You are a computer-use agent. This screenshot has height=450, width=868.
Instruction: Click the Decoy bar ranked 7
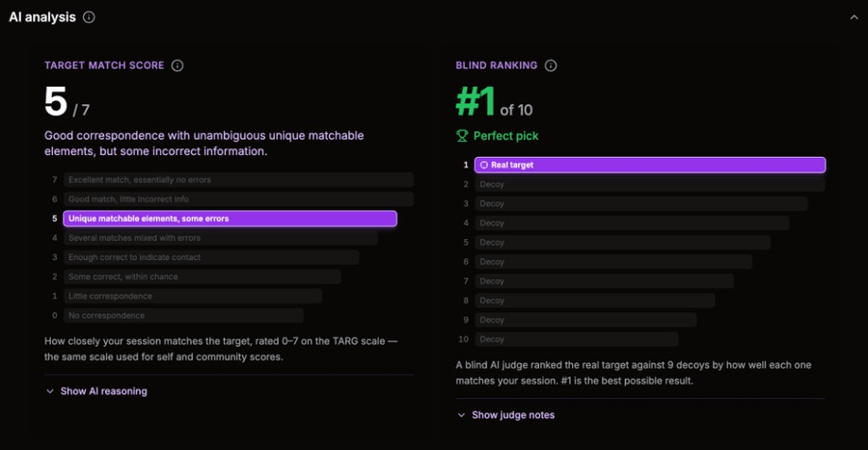(604, 280)
